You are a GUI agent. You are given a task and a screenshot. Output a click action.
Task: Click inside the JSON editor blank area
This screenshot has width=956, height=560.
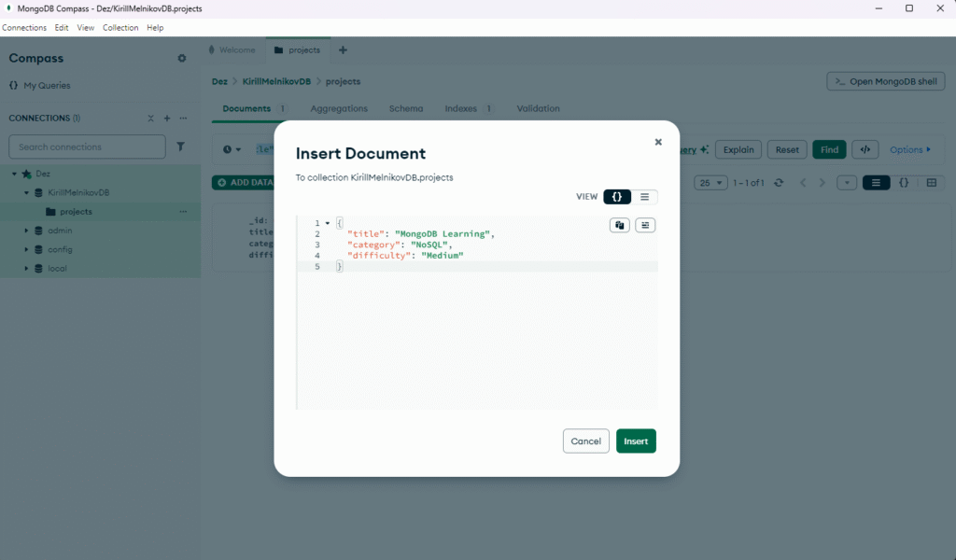point(477,340)
